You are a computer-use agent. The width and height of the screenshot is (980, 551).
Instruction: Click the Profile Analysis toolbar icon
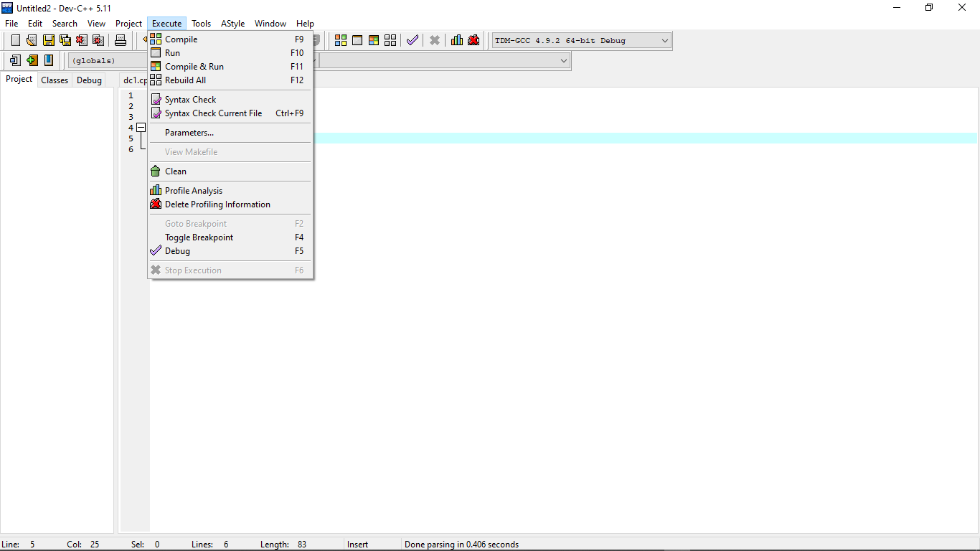point(457,40)
